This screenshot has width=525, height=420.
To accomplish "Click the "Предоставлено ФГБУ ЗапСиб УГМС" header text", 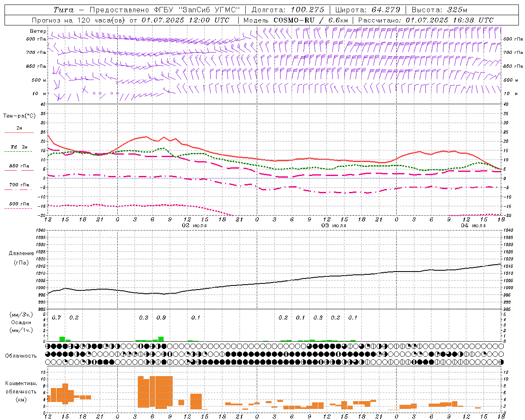I will point(164,10).
